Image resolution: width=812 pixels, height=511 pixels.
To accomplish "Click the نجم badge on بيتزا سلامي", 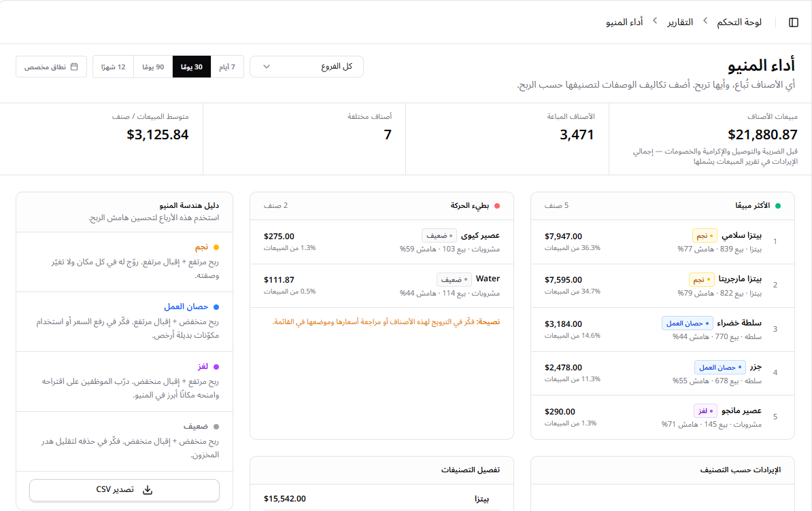I will (705, 235).
